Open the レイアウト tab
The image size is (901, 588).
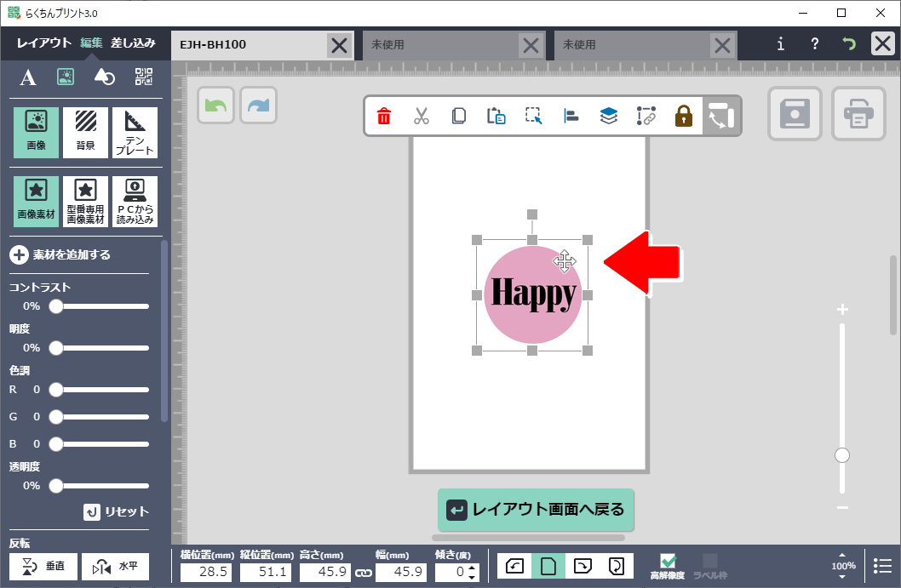coord(43,43)
